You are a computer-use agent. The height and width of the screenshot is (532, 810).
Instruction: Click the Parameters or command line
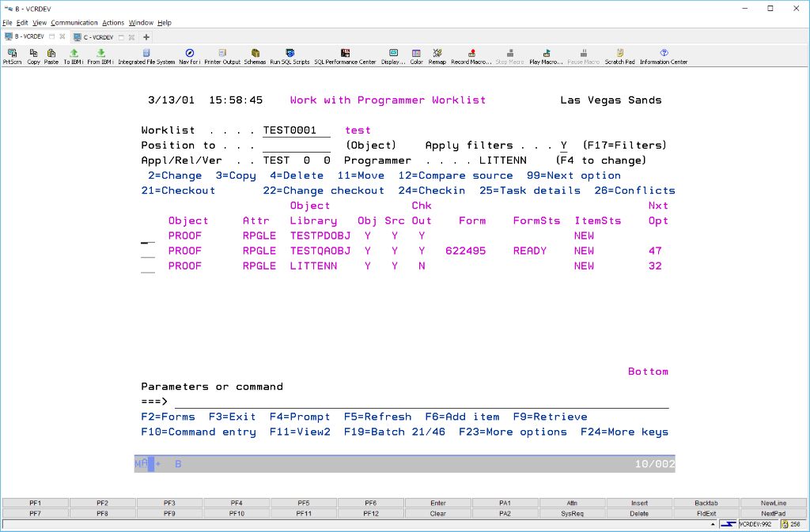(422, 402)
